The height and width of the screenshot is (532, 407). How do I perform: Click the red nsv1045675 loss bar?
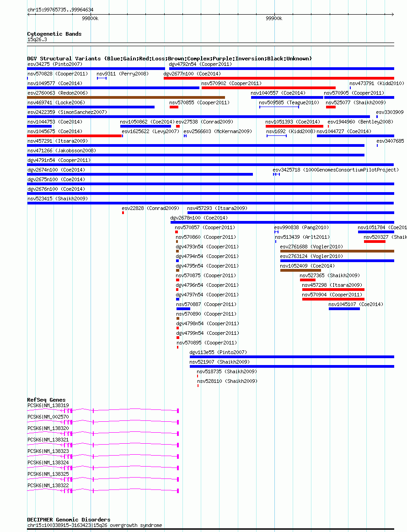pyautogui.click(x=74, y=136)
